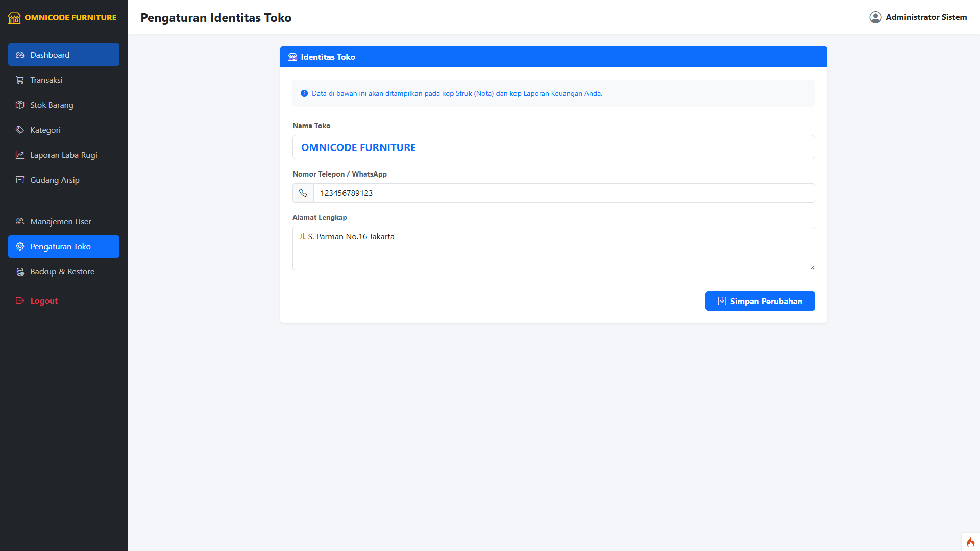This screenshot has width=980, height=551.
Task: Click the shop icon in Identitas Toko header
Action: tap(292, 57)
